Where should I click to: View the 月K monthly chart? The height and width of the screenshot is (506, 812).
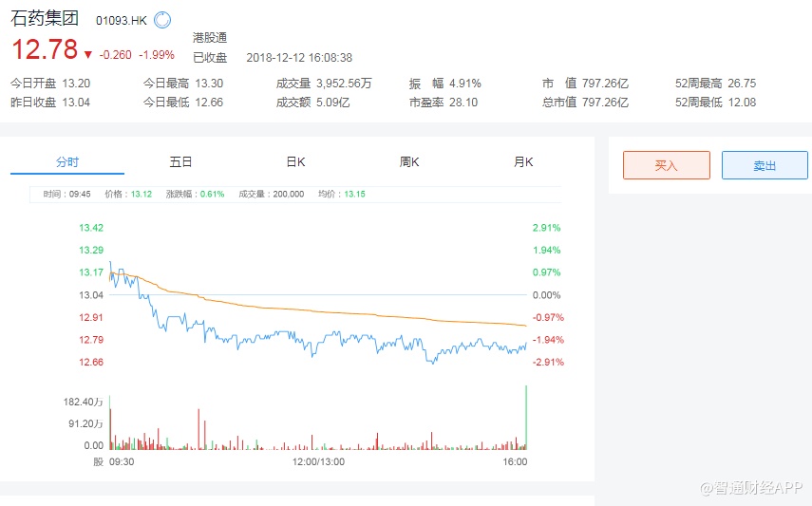click(x=523, y=162)
